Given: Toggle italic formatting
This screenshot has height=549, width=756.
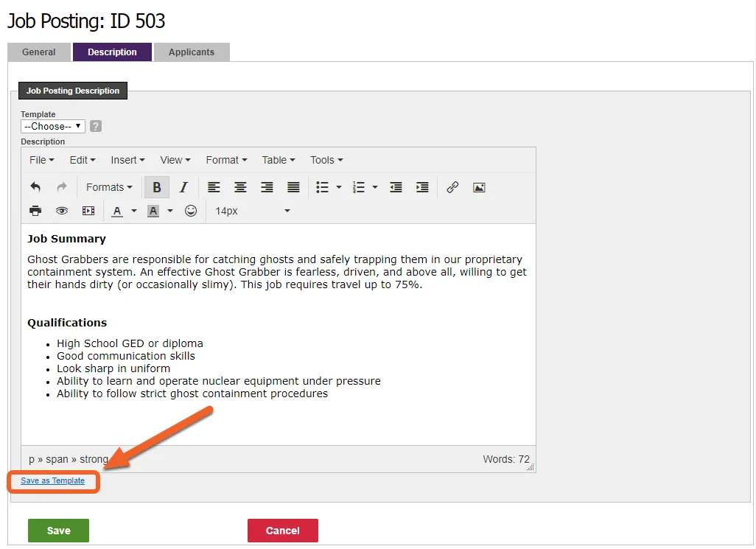Looking at the screenshot, I should 183,187.
